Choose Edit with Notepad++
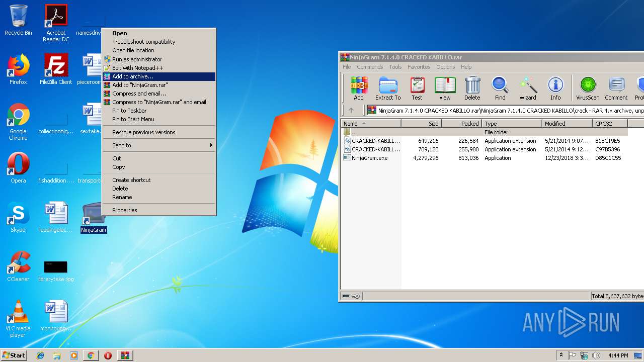This screenshot has height=362, width=644. point(159,68)
